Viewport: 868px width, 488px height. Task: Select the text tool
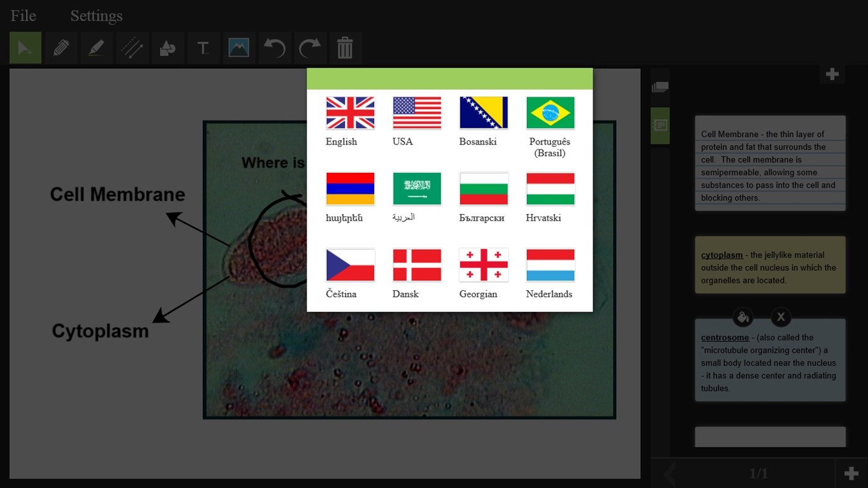pos(203,48)
